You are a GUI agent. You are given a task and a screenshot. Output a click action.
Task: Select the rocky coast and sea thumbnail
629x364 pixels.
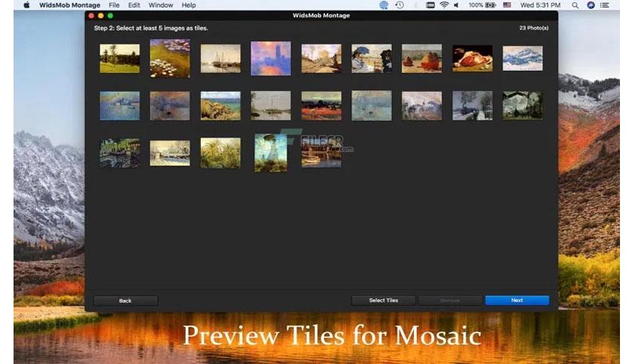coord(220,106)
